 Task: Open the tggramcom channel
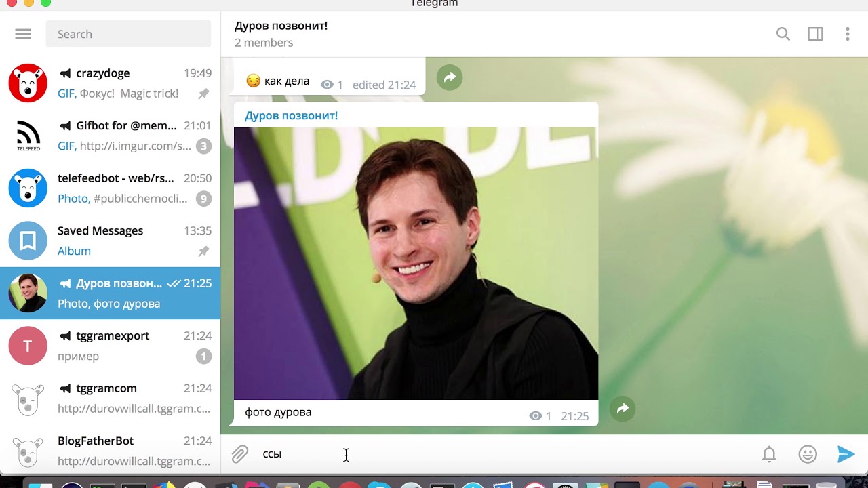pos(111,398)
